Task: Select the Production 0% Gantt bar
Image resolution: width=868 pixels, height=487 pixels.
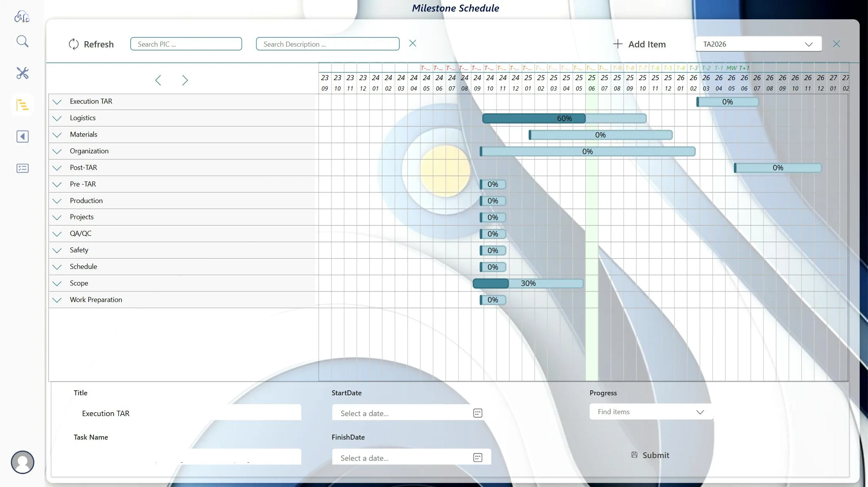Action: (493, 201)
